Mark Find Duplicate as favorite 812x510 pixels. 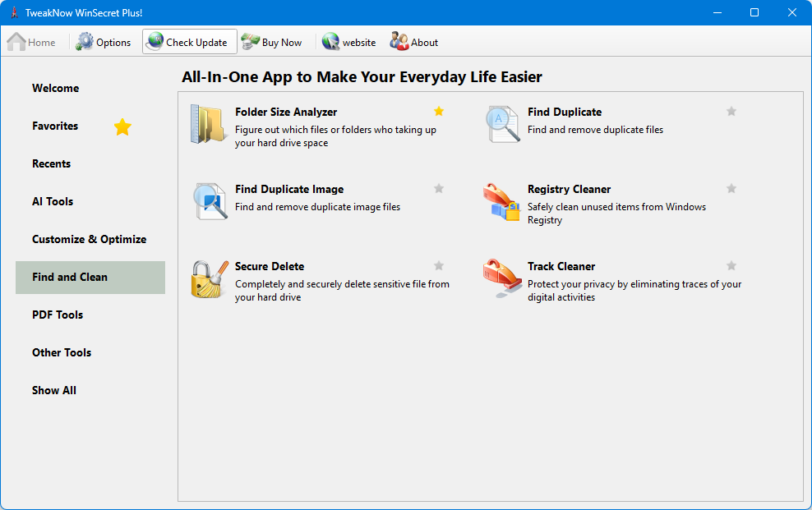pos(731,112)
